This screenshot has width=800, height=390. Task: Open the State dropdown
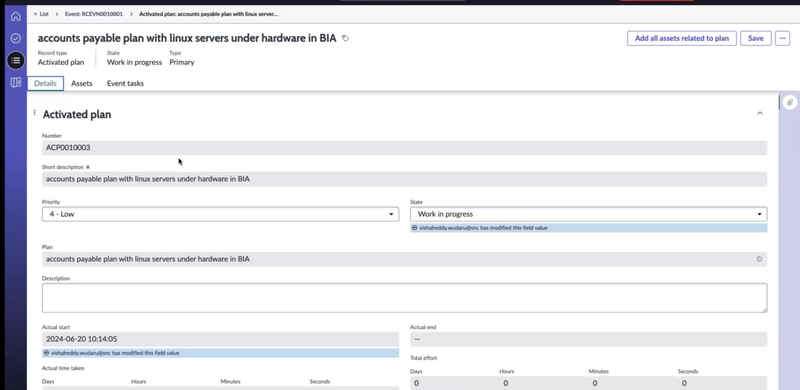pos(588,214)
